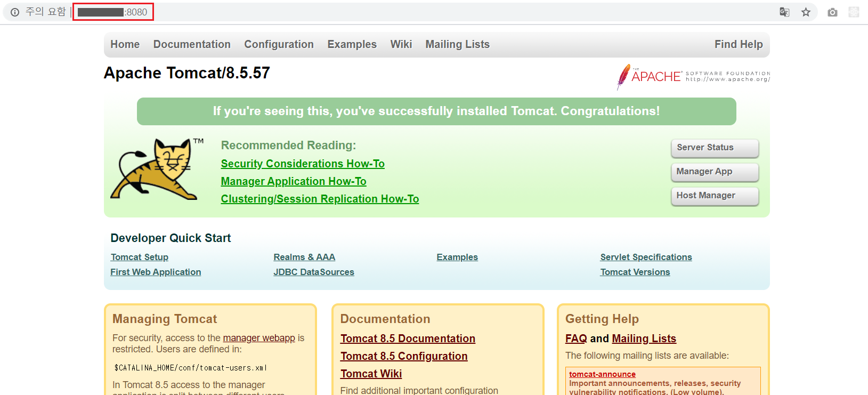Click the green Congratulations banner text
This screenshot has height=395, width=868.
(436, 111)
